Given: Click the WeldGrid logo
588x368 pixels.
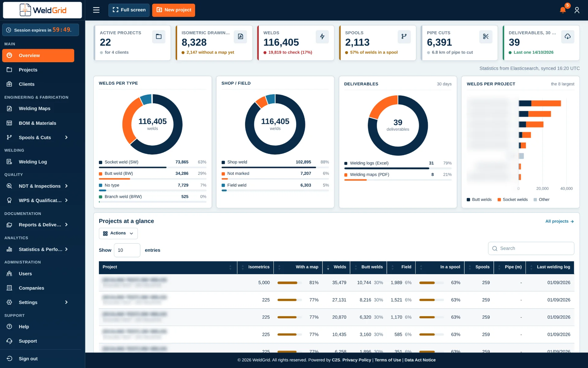Looking at the screenshot, I should [x=43, y=10].
